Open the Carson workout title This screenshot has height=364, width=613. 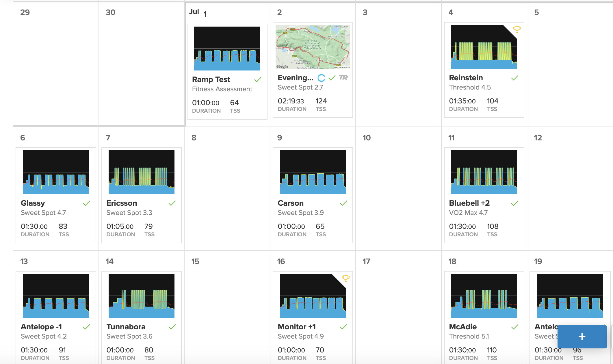[x=291, y=203]
